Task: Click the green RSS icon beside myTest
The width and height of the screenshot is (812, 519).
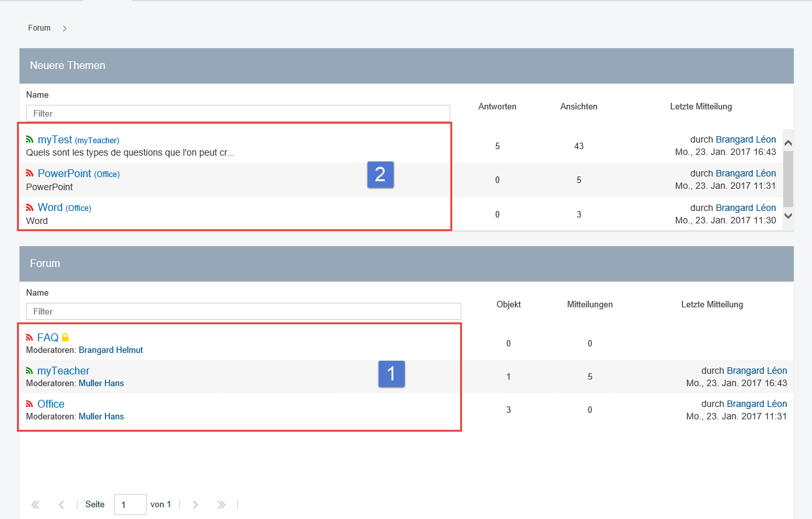Action: (x=29, y=139)
